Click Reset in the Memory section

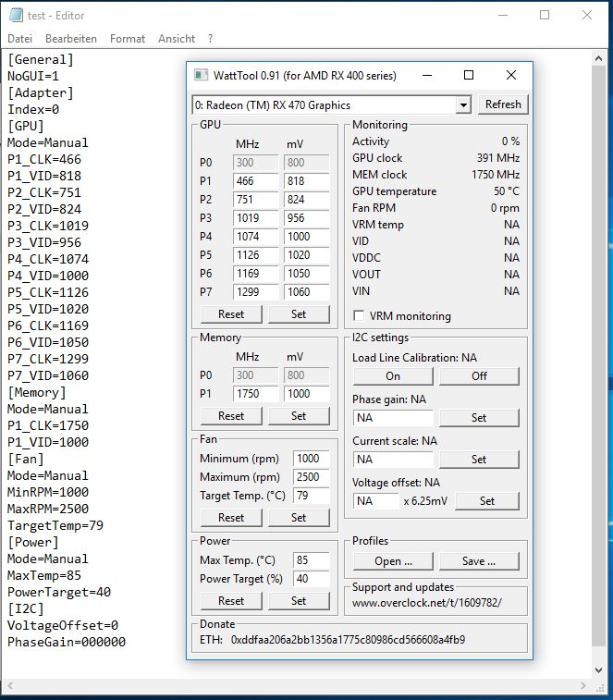231,416
